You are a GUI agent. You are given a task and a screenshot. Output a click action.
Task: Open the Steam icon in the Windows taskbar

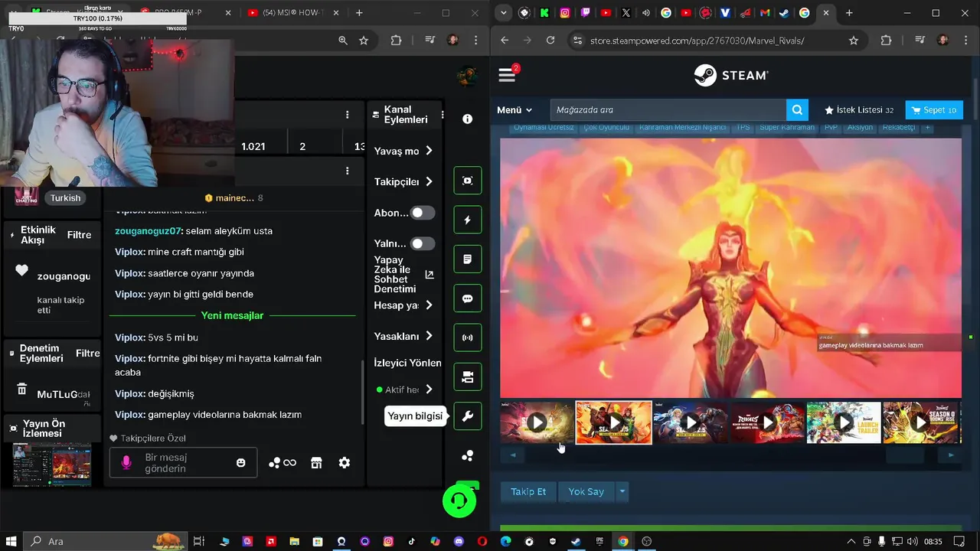[576, 541]
